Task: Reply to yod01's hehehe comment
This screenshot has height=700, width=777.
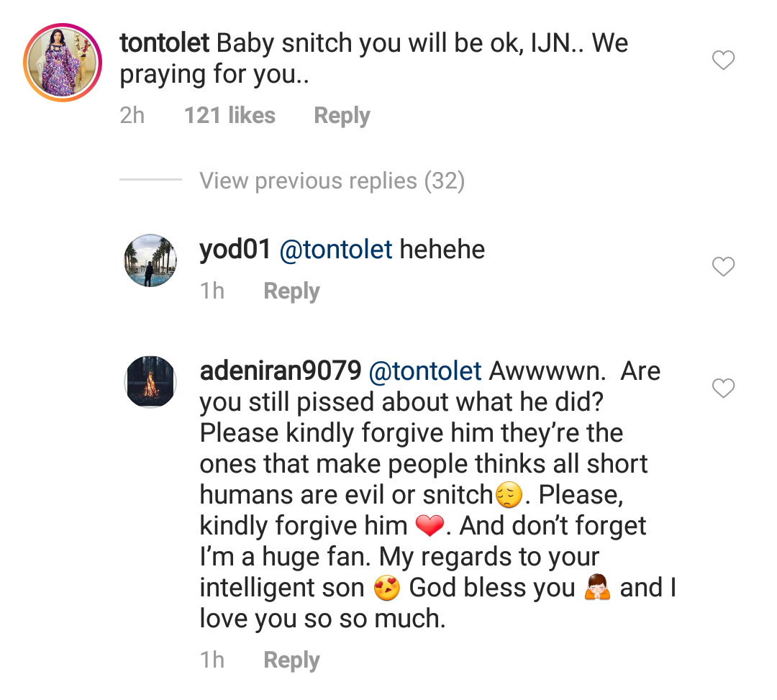Action: (291, 291)
